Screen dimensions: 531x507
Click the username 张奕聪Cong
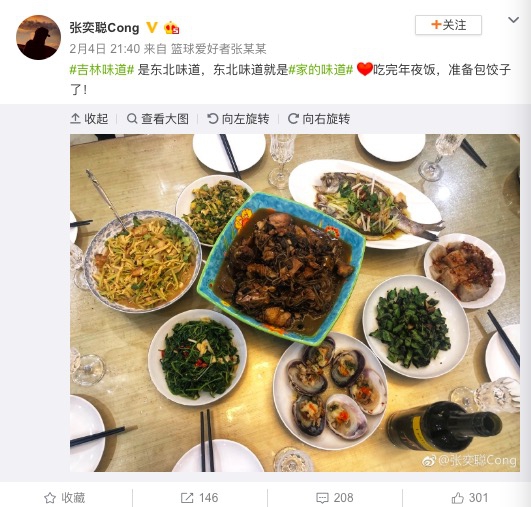point(104,28)
